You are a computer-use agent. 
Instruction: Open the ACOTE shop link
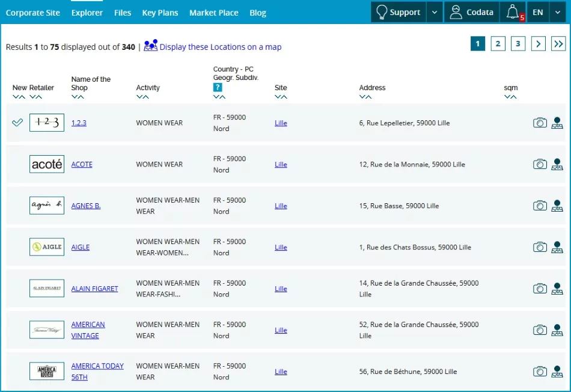click(82, 164)
